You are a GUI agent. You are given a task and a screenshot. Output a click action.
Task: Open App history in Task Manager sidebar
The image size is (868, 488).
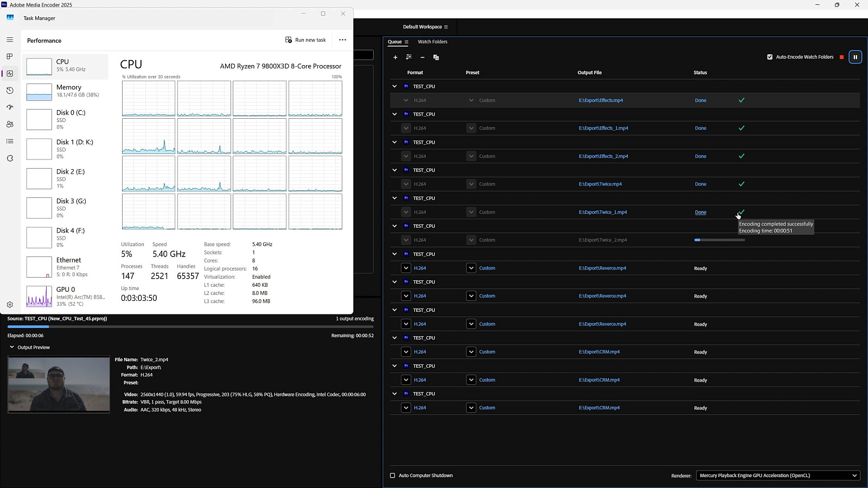pos(10,91)
